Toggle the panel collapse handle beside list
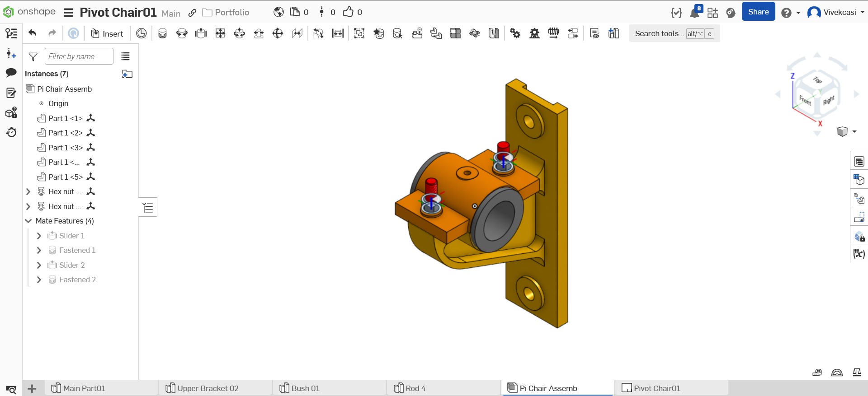868x396 pixels. (x=148, y=208)
